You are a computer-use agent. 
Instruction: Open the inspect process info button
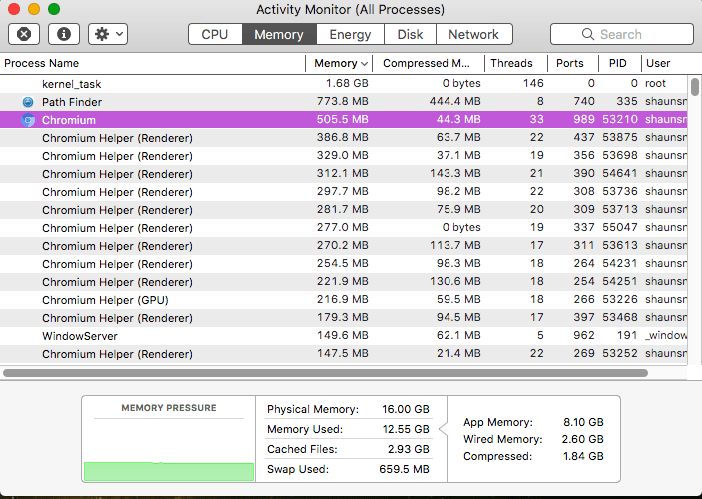coord(64,34)
